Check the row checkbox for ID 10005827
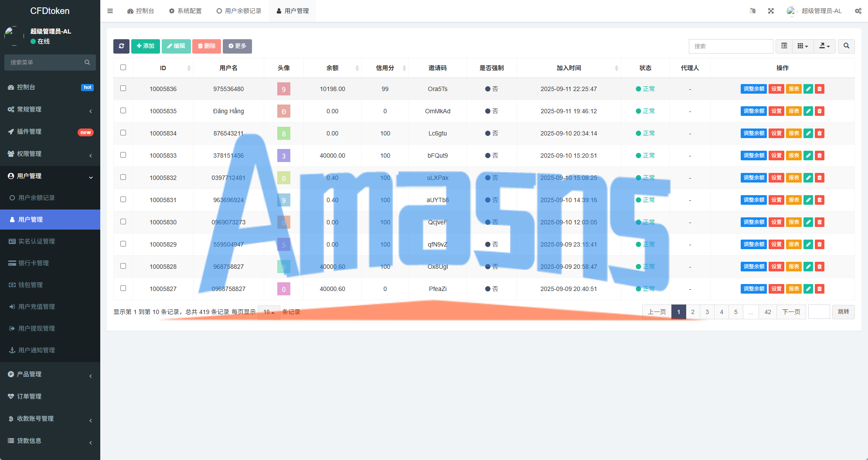Screen dimensions: 868x460 (x=123, y=288)
